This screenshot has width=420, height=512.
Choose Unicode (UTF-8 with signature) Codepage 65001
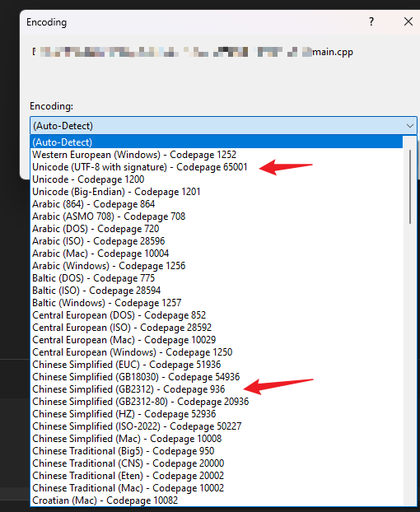217,167
